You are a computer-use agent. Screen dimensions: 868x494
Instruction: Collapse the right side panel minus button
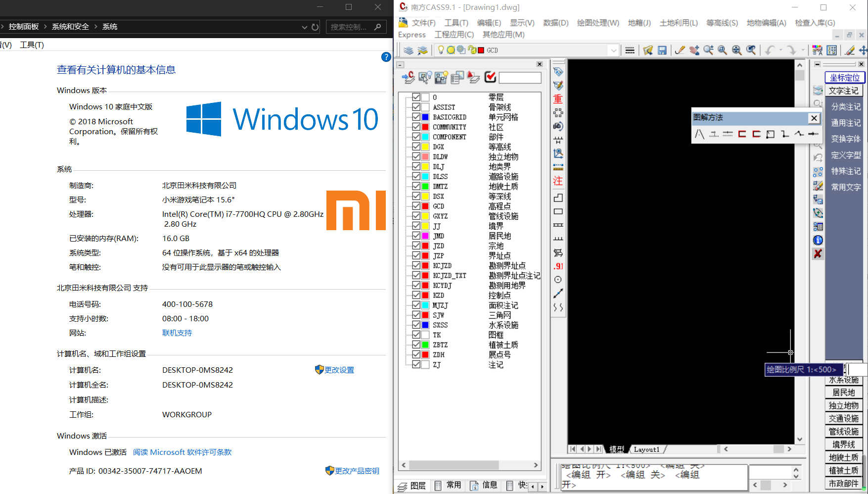coord(818,64)
